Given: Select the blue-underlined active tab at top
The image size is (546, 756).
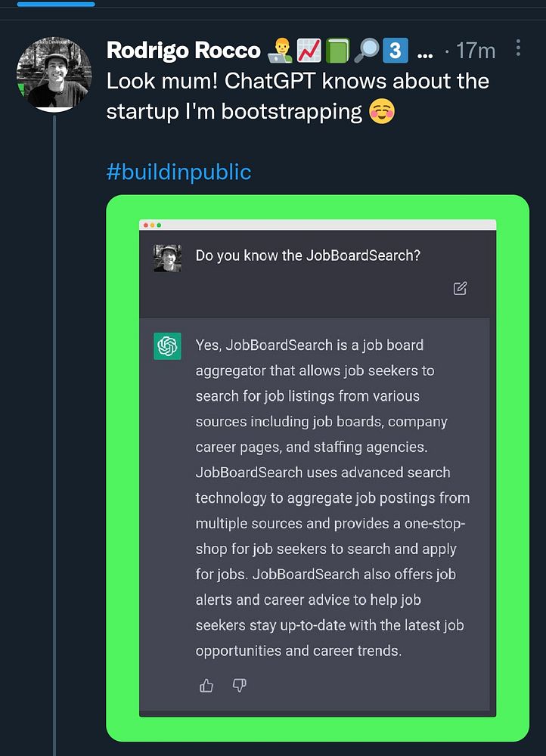Looking at the screenshot, I should tap(56, 4).
